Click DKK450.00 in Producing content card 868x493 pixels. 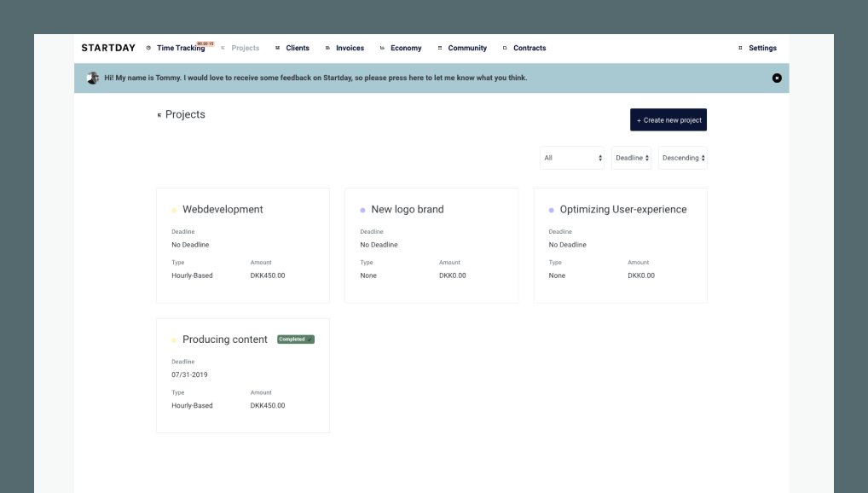268,405
